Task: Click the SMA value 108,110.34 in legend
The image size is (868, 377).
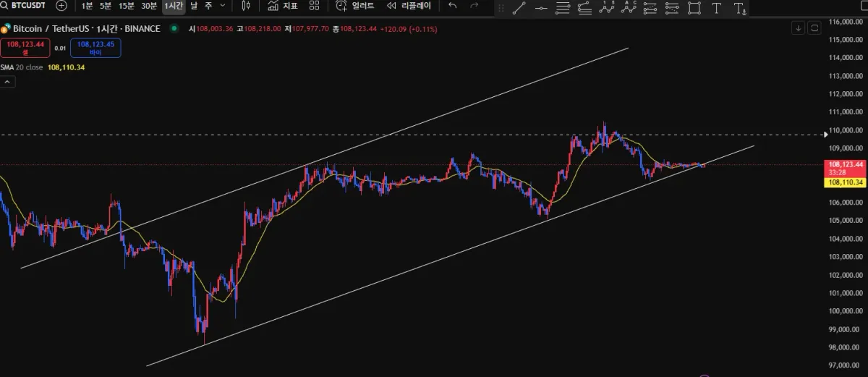Action: tap(67, 67)
